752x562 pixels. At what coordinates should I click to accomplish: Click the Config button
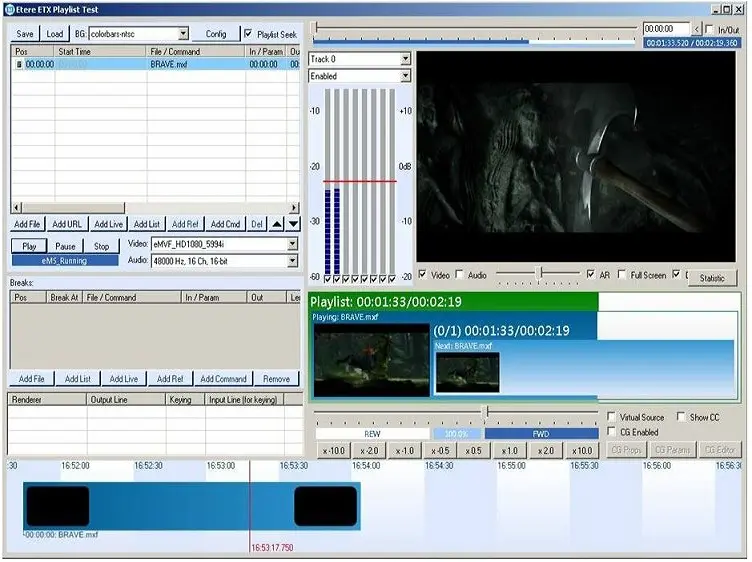click(216, 34)
